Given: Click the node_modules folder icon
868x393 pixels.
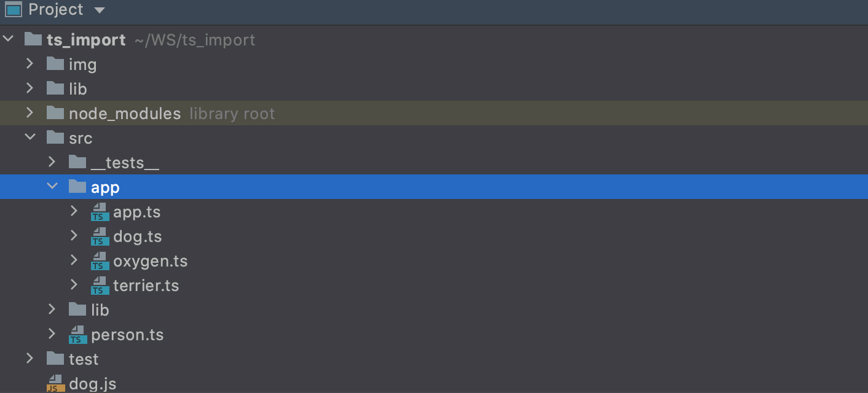Looking at the screenshot, I should (54, 113).
